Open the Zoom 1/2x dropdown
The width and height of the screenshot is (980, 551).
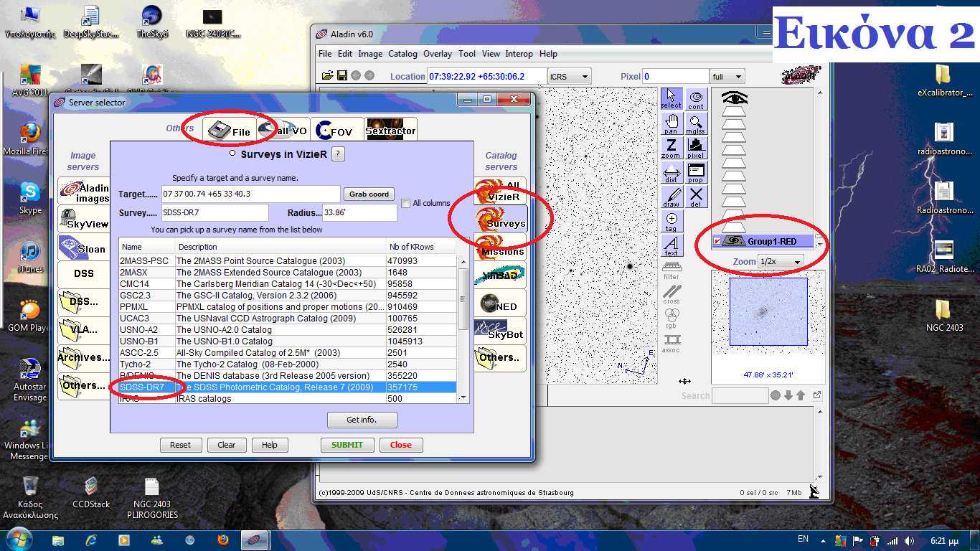pyautogui.click(x=781, y=262)
